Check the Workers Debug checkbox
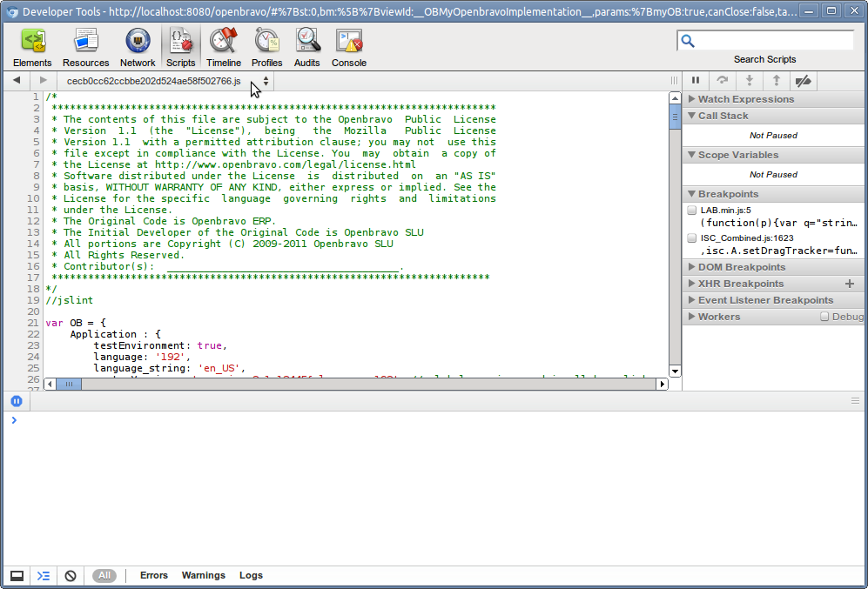This screenshot has height=589, width=868. (824, 317)
